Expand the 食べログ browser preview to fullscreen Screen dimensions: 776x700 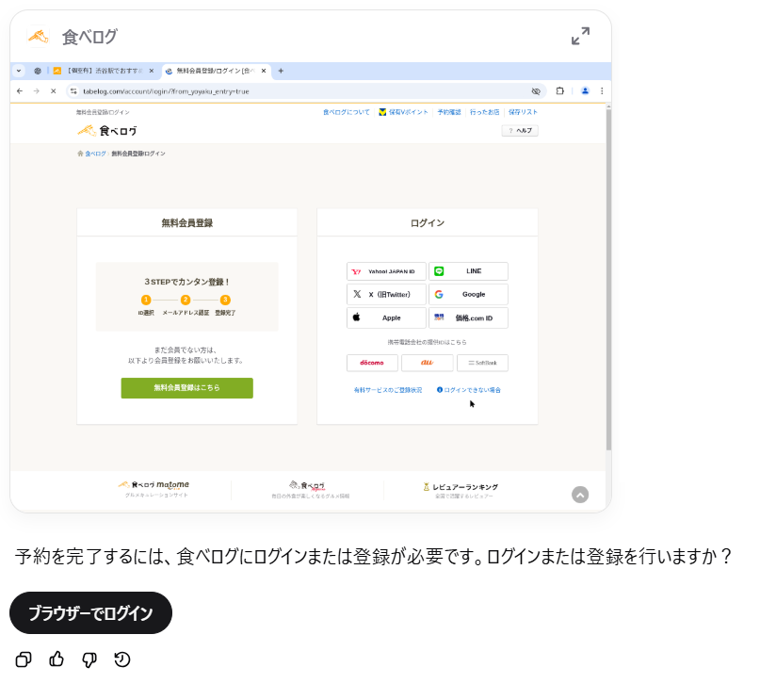[580, 36]
